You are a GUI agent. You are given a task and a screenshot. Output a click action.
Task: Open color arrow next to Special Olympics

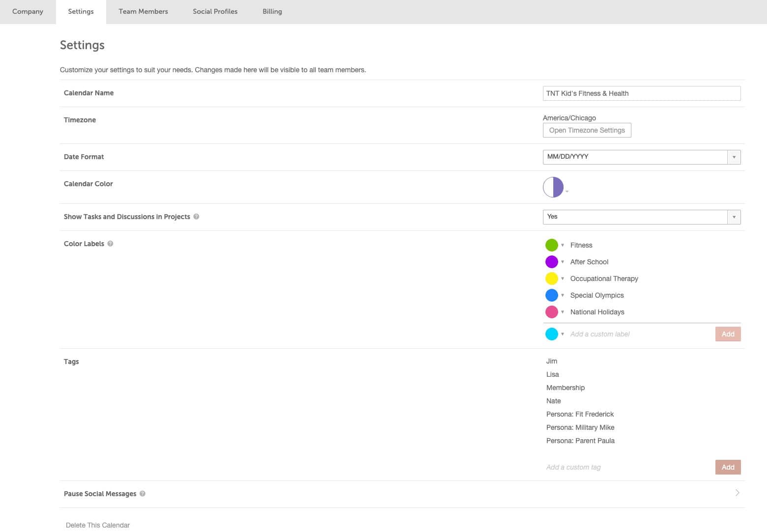563,295
